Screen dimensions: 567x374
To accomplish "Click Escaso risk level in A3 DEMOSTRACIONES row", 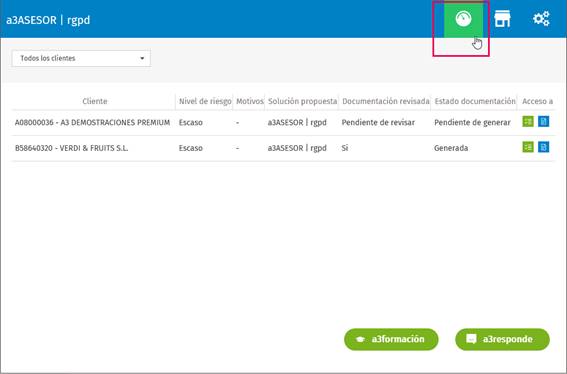I will (x=191, y=123).
